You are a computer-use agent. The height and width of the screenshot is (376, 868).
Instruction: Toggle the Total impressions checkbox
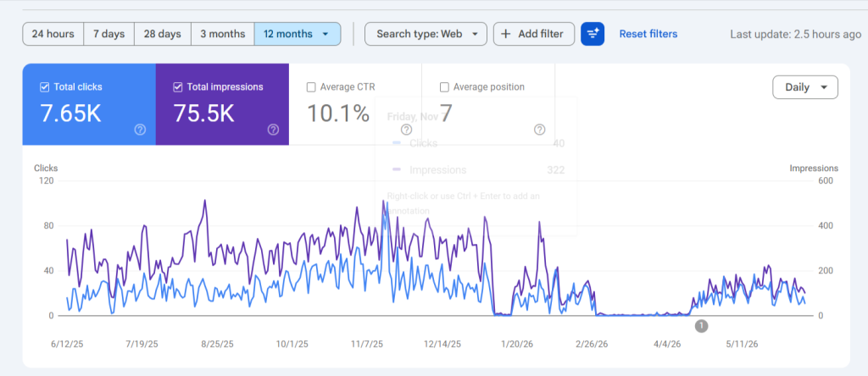coord(178,87)
